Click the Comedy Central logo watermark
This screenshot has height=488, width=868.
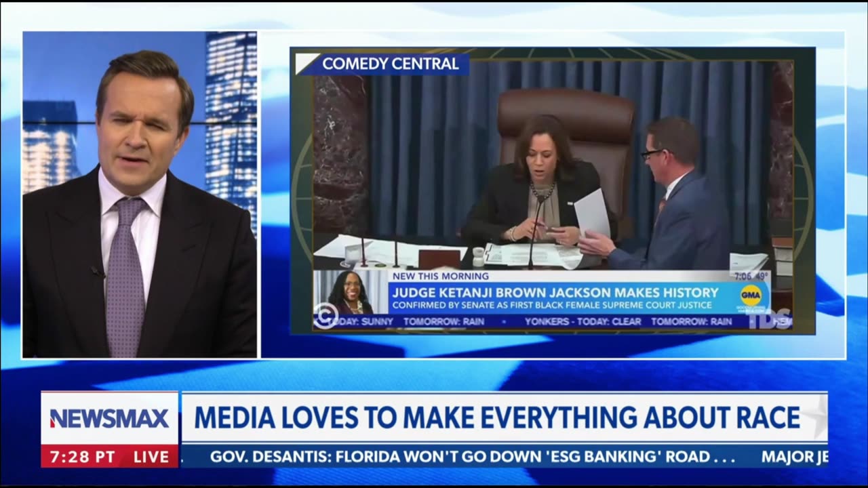[x=325, y=317]
